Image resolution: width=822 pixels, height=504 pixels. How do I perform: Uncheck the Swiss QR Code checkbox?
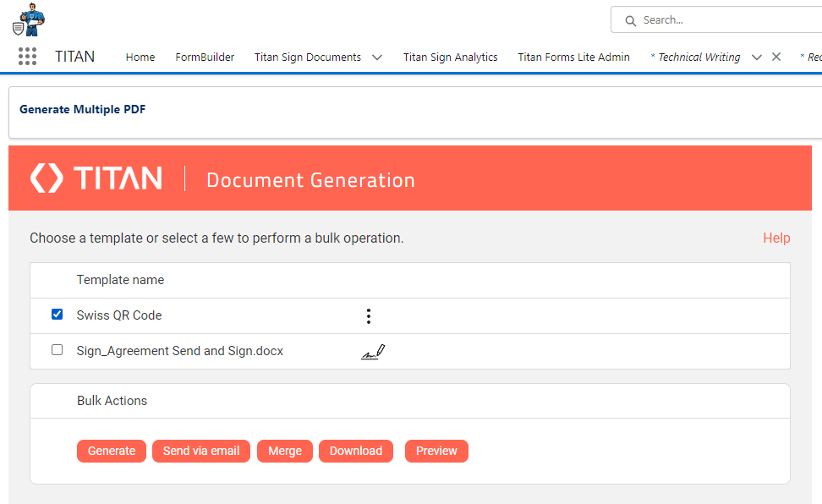57,315
